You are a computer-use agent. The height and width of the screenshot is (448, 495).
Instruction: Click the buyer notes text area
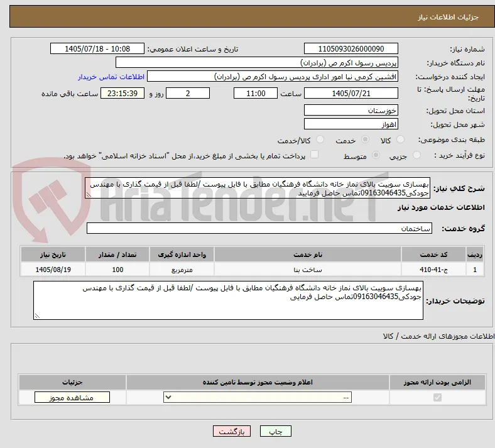pos(228,300)
